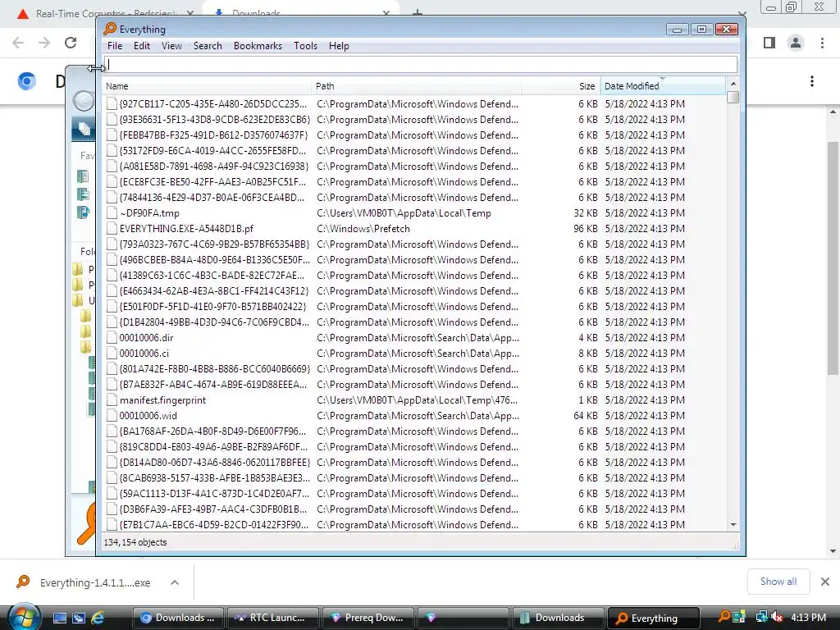Close the Chrome downloads shelf
Viewport: 840px width, 630px height.
pos(825,582)
